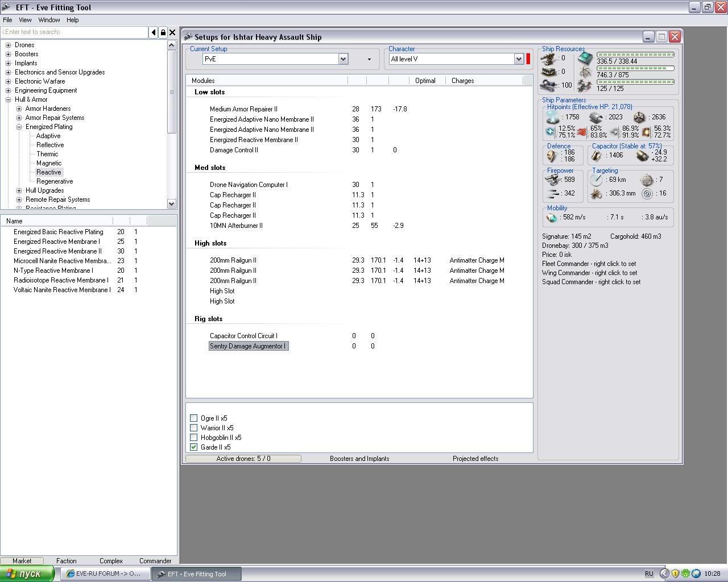Image resolution: width=728 pixels, height=582 pixels.
Task: Click the kinetic resistance icon beside 86.9%
Action: [614, 132]
